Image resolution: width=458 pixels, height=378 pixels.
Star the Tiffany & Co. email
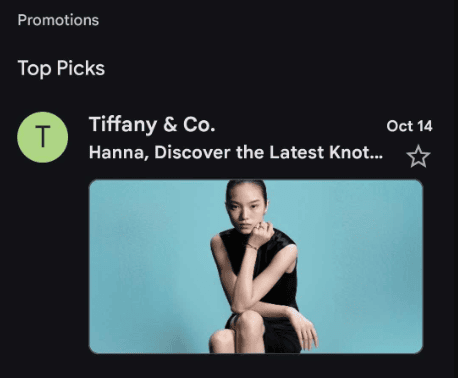click(418, 156)
